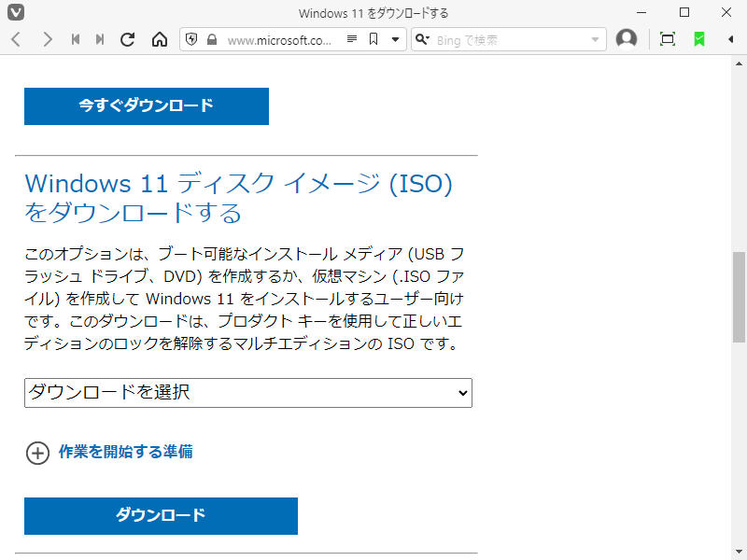Expand the 作業を開始する準備 plus icon
The height and width of the screenshot is (560, 747).
coord(37,453)
